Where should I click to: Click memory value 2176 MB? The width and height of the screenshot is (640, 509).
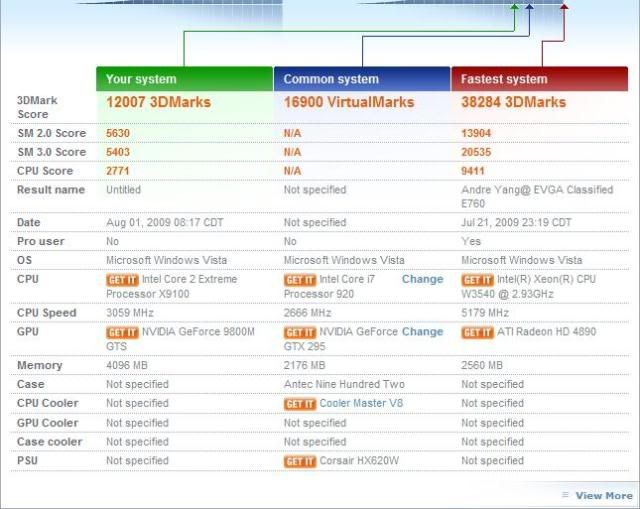(x=304, y=365)
